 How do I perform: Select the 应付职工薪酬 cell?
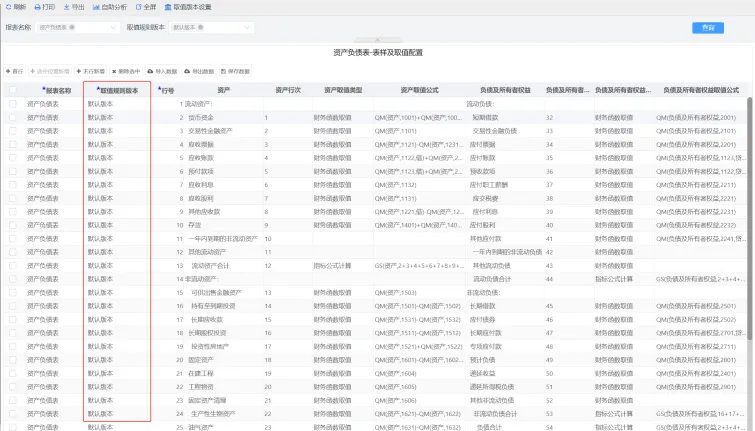pos(488,184)
